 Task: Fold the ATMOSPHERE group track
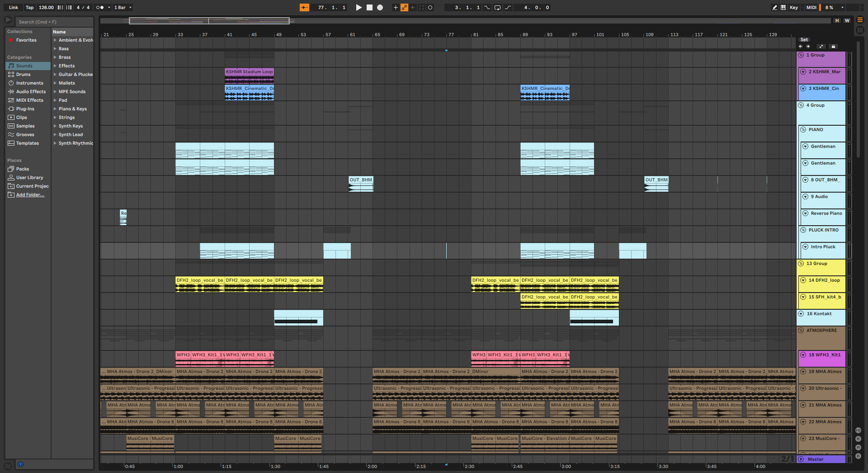pos(801,331)
